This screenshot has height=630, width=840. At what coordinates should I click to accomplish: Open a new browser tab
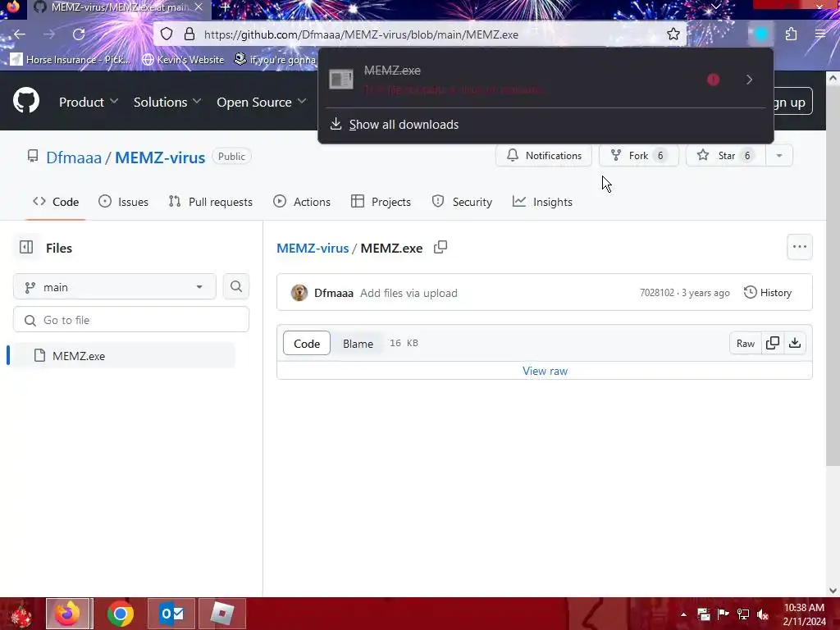[225, 7]
